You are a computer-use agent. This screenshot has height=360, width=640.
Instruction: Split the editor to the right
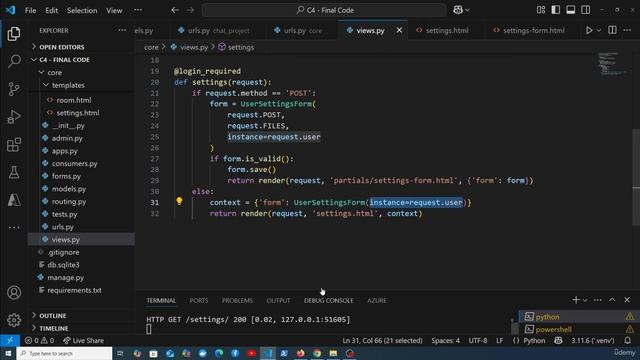click(612, 30)
